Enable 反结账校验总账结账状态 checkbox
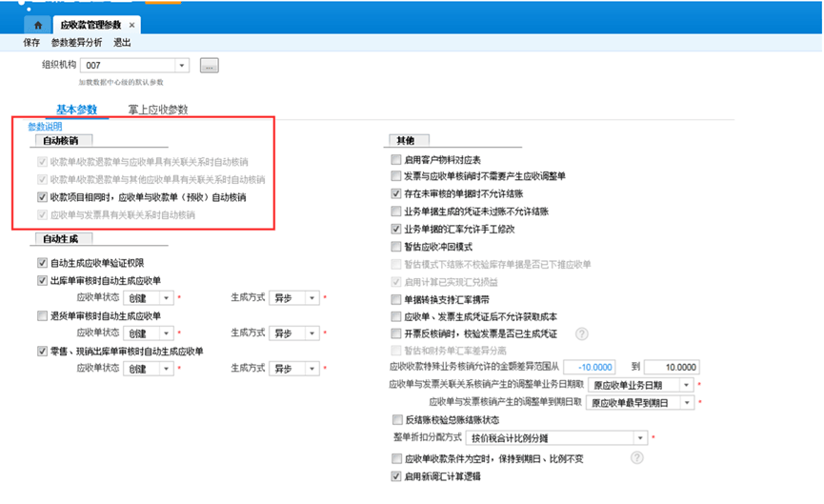 [398, 419]
